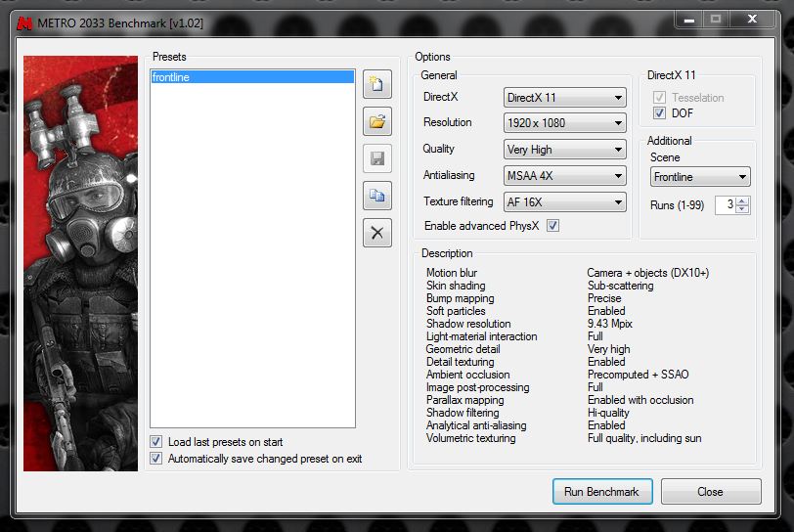Click the 'Light-material interaction' label

pos(481,336)
